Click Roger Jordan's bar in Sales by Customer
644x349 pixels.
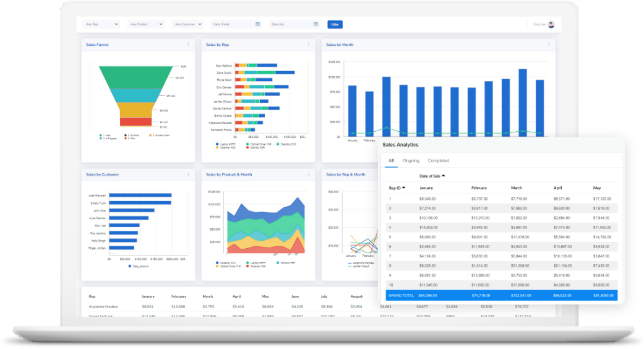(x=122, y=248)
